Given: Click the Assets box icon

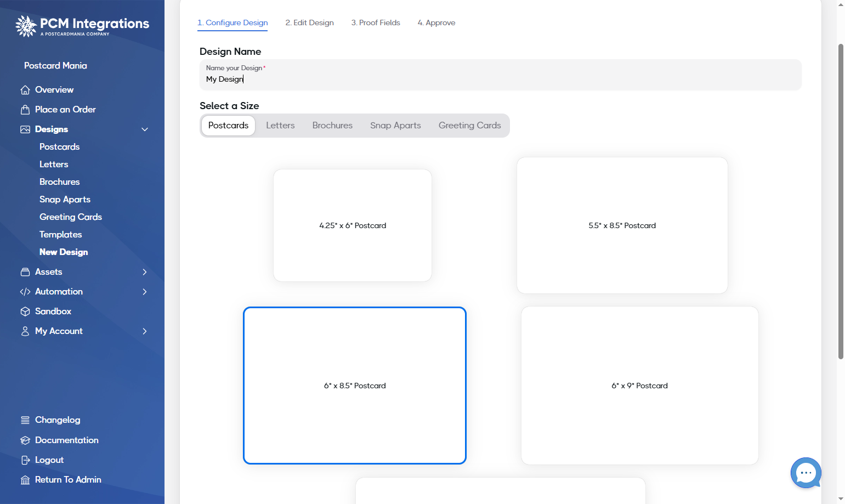Looking at the screenshot, I should (25, 272).
